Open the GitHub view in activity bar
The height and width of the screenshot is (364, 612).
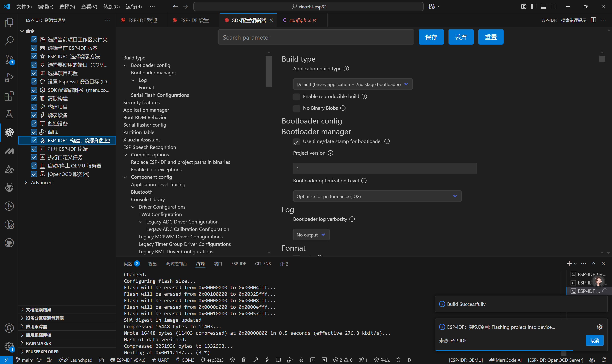point(9,243)
